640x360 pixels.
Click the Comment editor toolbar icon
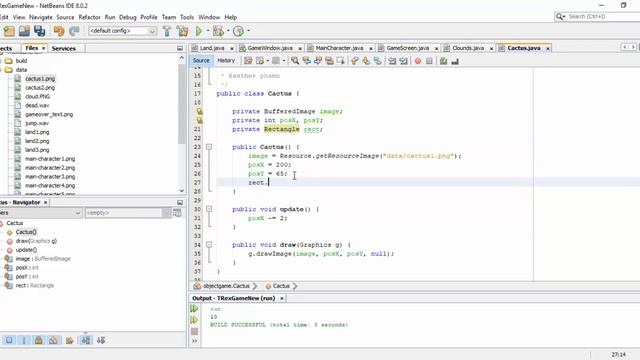443,61
